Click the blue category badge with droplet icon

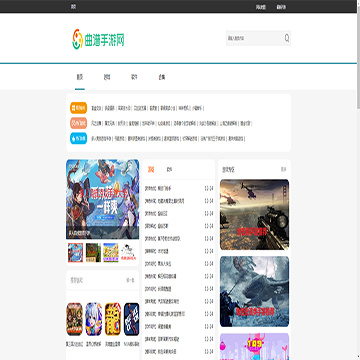click(x=78, y=138)
